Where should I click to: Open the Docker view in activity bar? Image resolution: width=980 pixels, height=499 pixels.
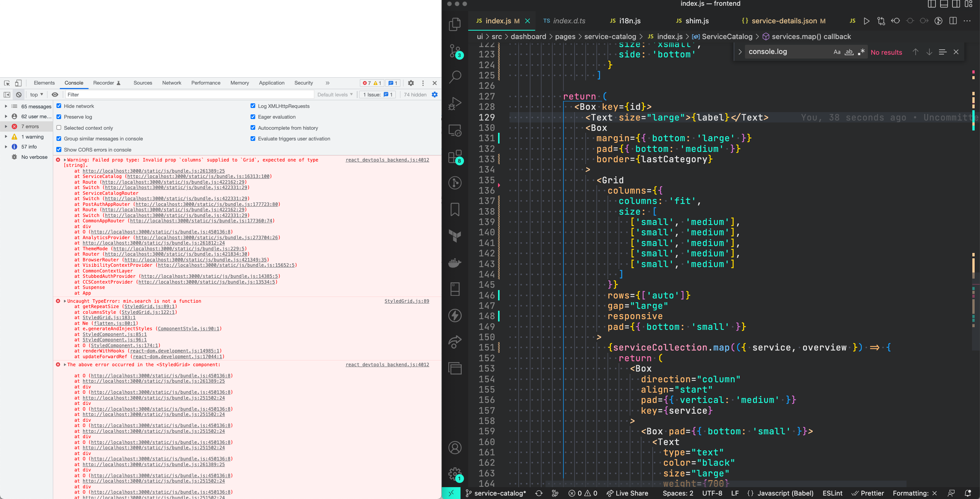click(455, 263)
